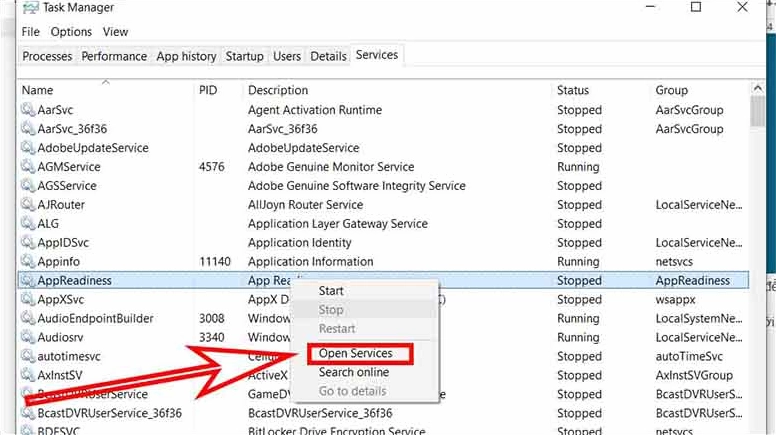Click the AxInstSV gear icon
The height and width of the screenshot is (435, 776).
click(28, 375)
